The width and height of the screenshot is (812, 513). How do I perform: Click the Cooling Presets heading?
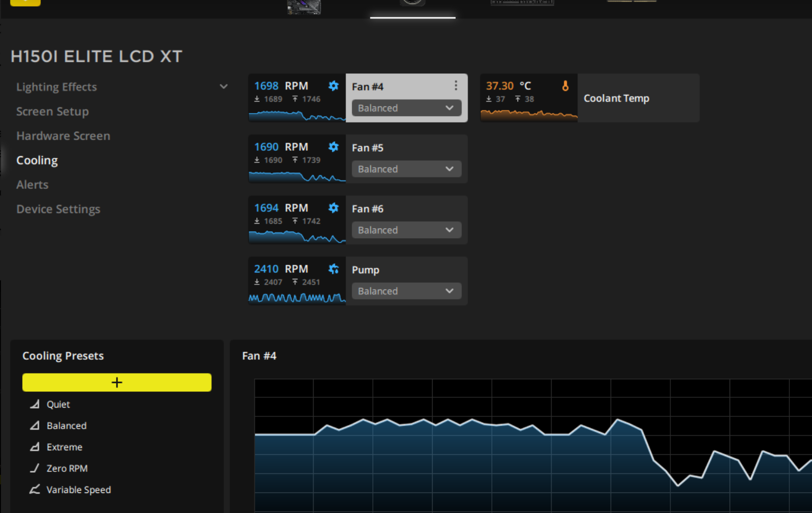63,356
